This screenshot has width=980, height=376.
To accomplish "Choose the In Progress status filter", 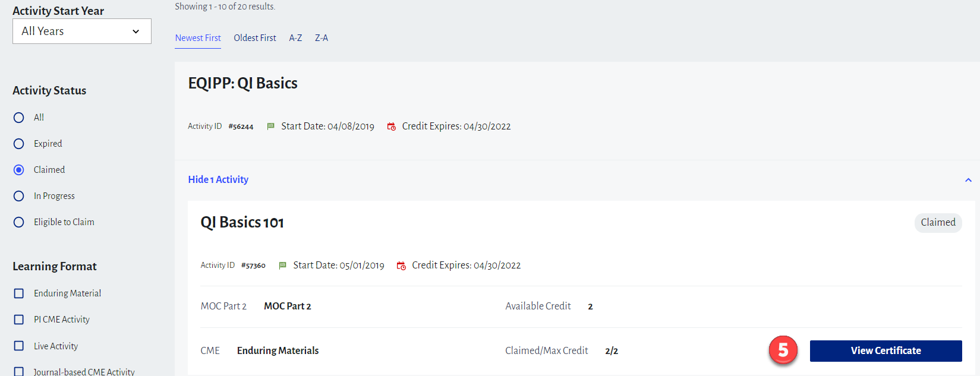I will click(x=19, y=196).
